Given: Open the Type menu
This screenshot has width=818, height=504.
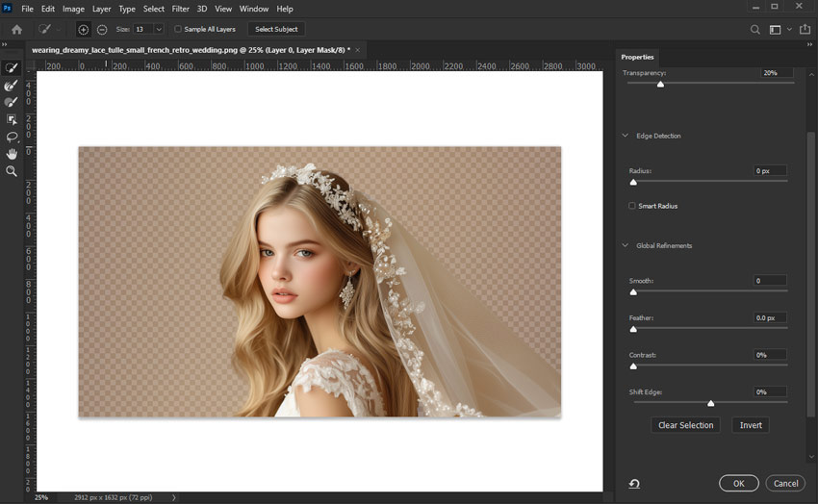Looking at the screenshot, I should click(x=127, y=9).
